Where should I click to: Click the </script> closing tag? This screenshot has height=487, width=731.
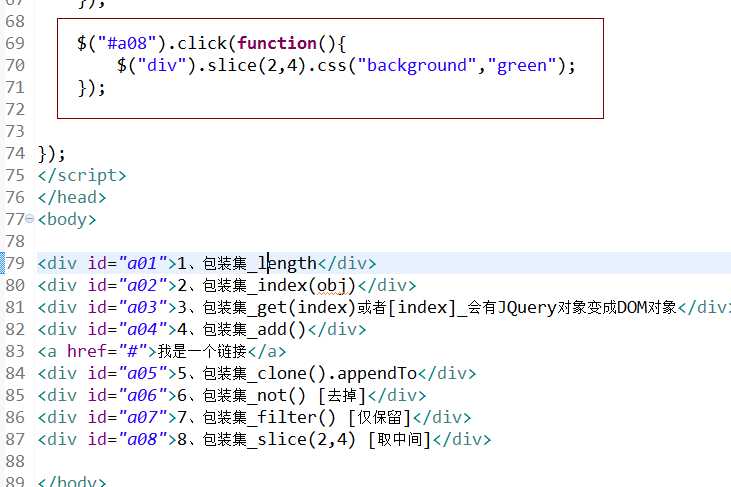coord(82,175)
